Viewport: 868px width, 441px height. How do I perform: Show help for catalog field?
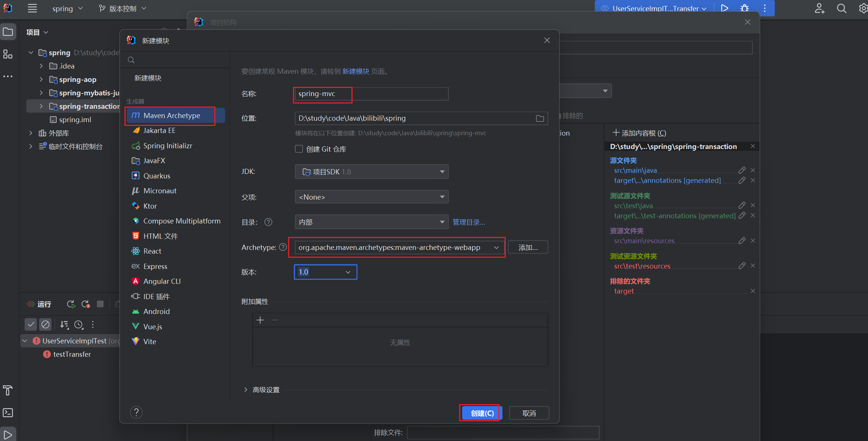click(x=268, y=222)
